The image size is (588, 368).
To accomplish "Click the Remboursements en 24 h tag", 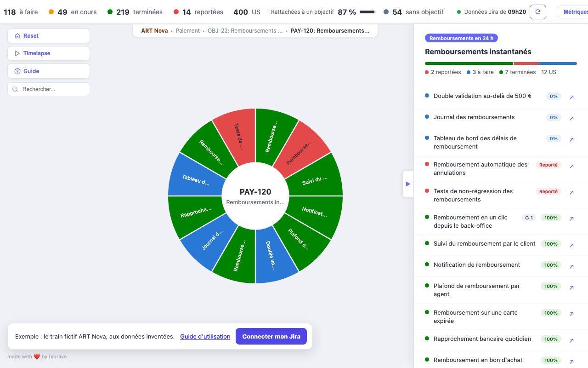I will pos(461,38).
